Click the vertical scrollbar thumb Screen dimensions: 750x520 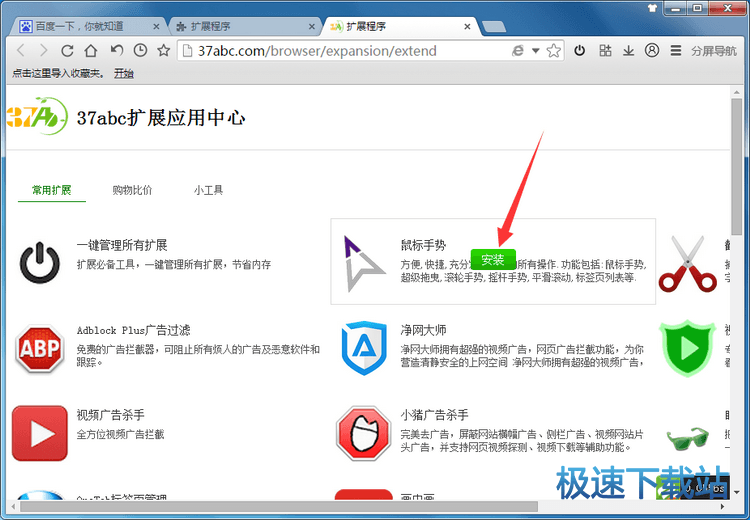tap(737, 166)
